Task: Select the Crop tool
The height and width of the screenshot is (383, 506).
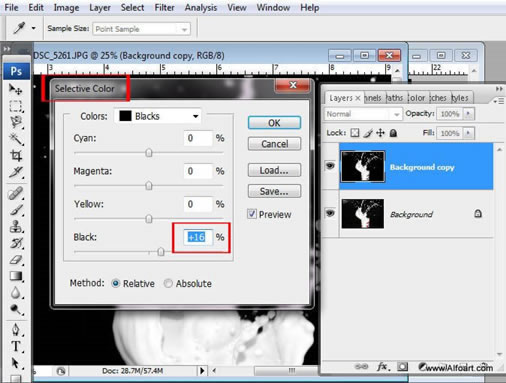Action: tap(15, 155)
